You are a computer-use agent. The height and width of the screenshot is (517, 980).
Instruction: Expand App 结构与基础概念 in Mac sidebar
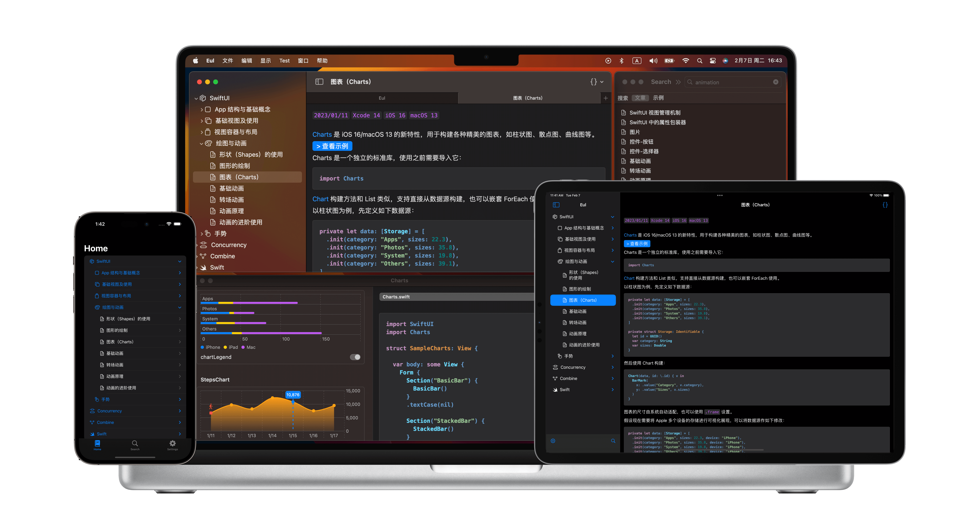202,110
